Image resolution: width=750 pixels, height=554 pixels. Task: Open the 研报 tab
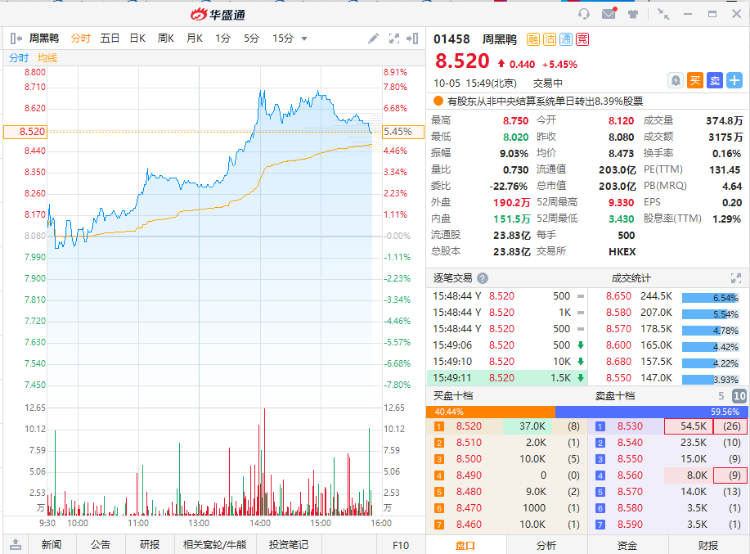[150, 544]
